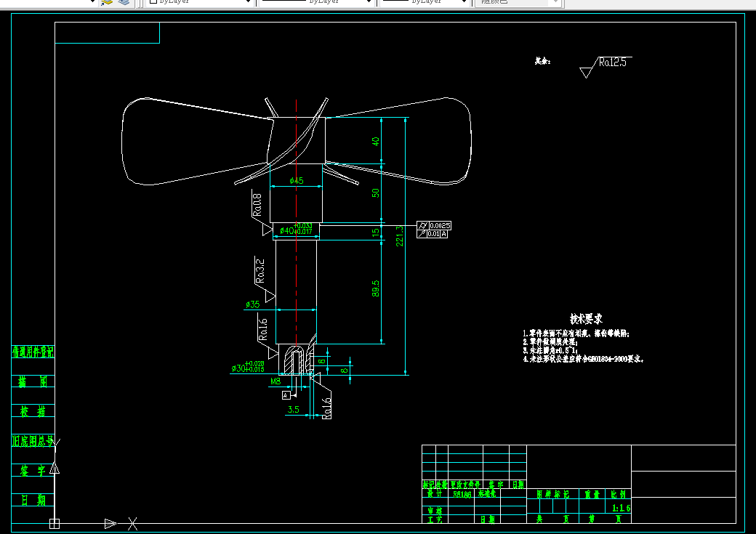This screenshot has width=756, height=534.
Task: Click the ByLayer color swatch square
Action: point(153,2)
